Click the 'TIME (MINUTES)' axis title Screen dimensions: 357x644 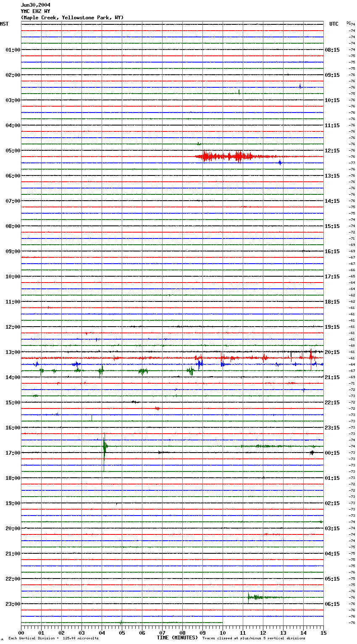[177, 638]
